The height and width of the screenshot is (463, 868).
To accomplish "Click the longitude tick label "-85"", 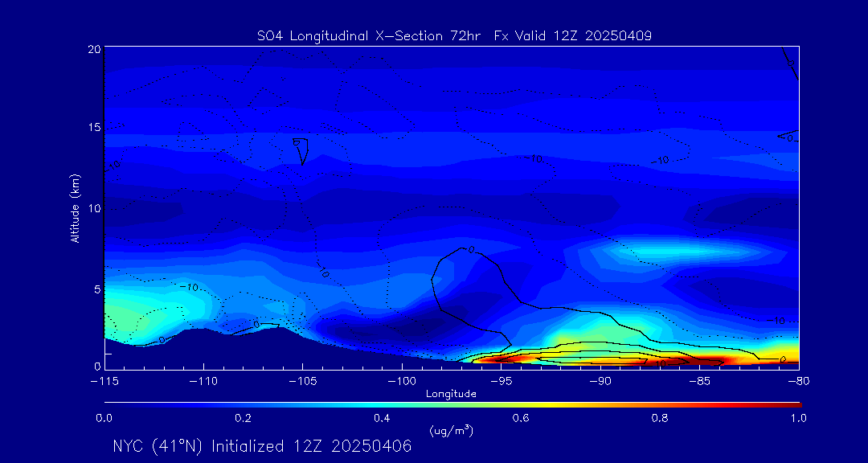I will 700,381.
